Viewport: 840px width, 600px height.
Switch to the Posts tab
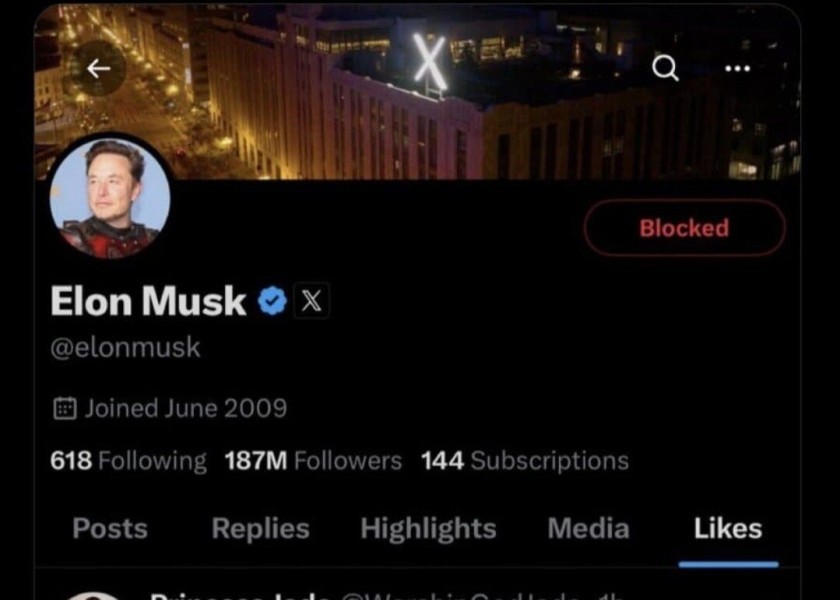pos(110,528)
